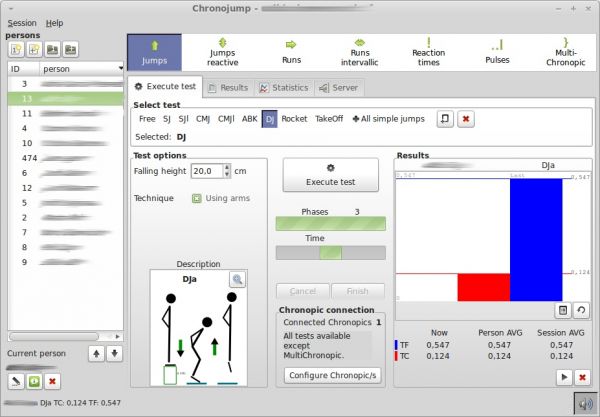
Task: Click the third persons toolbar icon
Action: (x=52, y=49)
